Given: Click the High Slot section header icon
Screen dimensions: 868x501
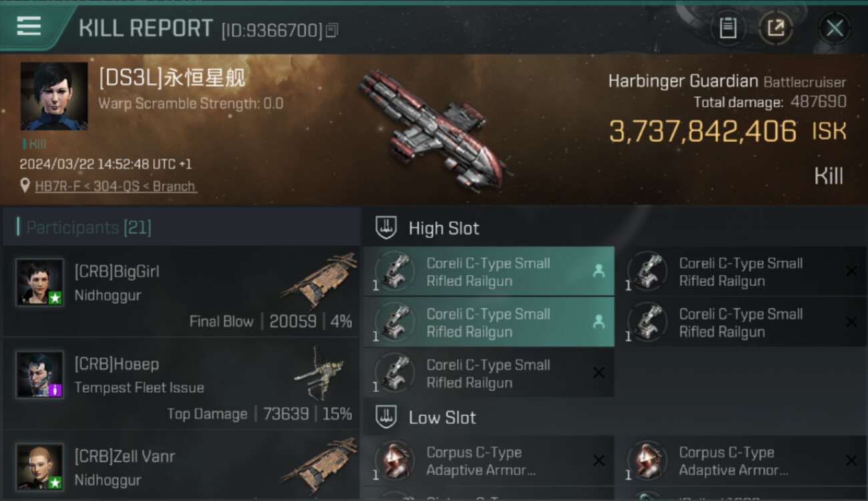Looking at the screenshot, I should coord(386,228).
